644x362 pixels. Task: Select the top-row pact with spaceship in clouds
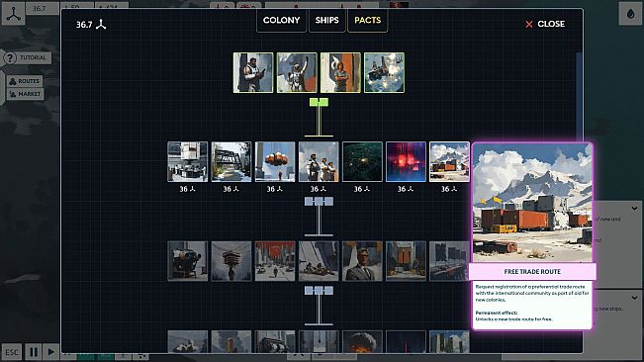point(384,72)
